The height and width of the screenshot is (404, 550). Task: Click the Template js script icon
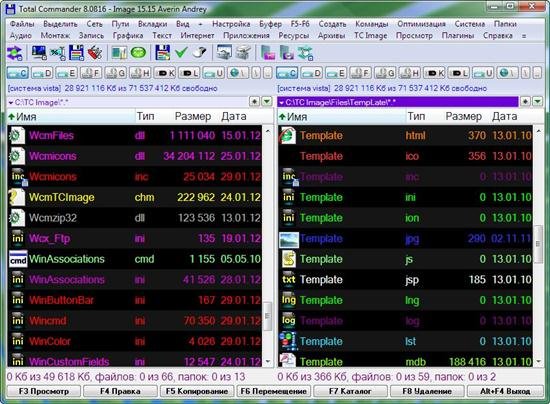[289, 259]
